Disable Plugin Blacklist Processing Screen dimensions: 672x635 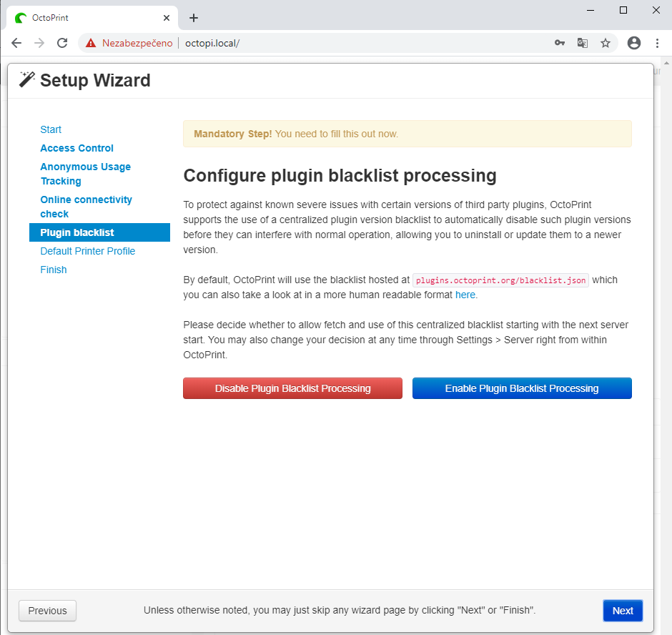point(292,388)
